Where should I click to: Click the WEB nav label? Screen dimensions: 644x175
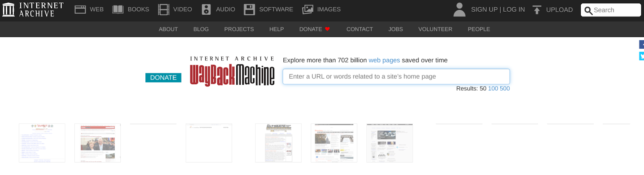tap(97, 9)
